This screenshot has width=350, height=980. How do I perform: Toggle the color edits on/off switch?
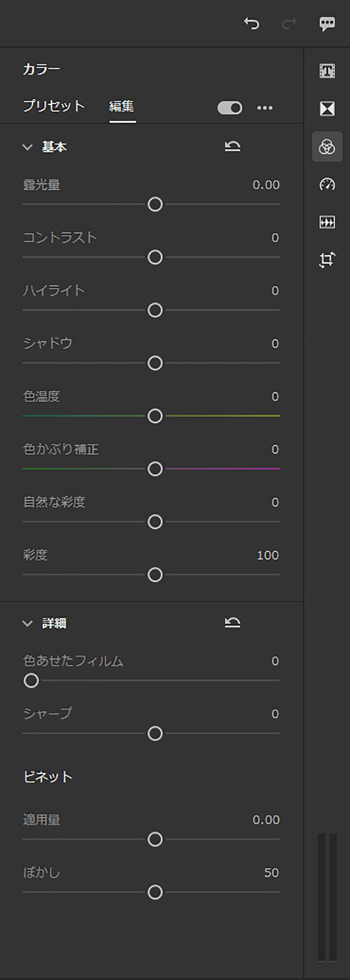(230, 108)
